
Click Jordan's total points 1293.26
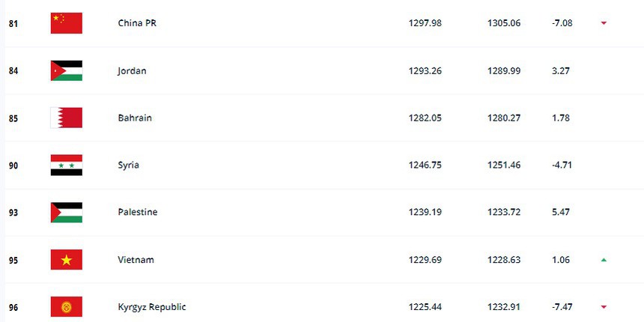[x=425, y=70]
